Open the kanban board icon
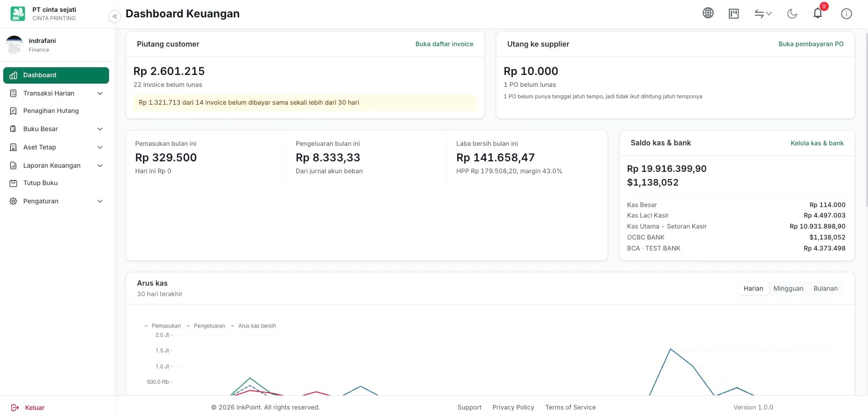 tap(733, 14)
